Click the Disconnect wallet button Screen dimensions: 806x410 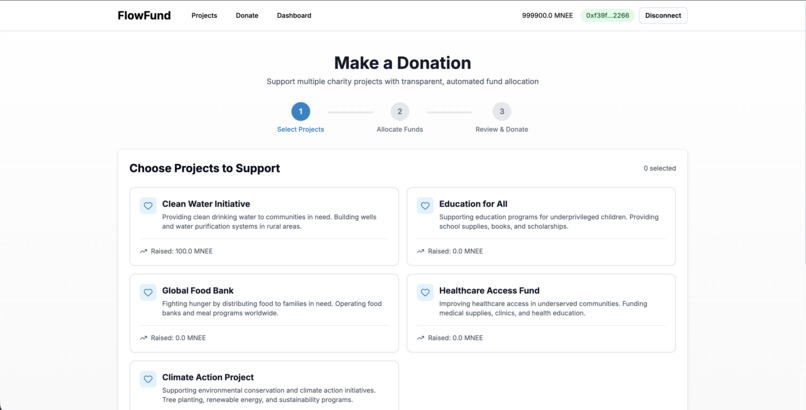pyautogui.click(x=663, y=15)
